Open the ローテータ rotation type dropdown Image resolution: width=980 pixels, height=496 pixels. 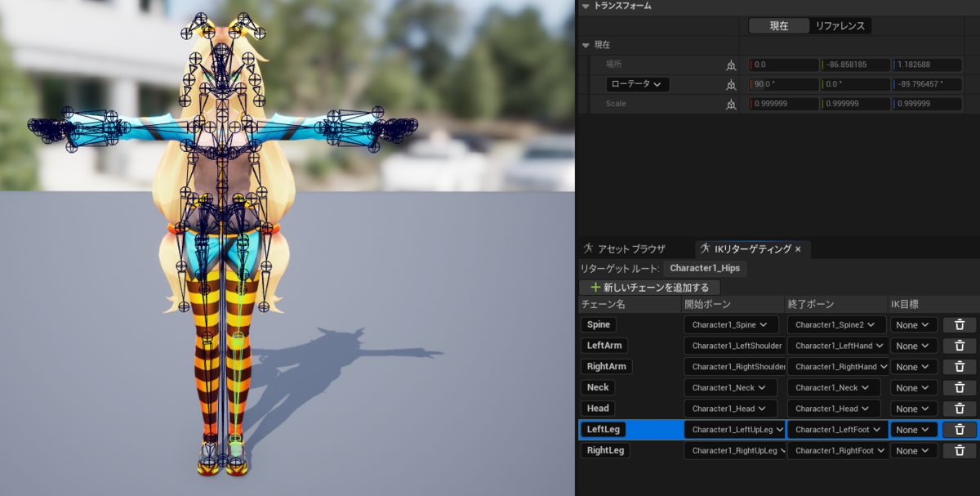click(638, 84)
